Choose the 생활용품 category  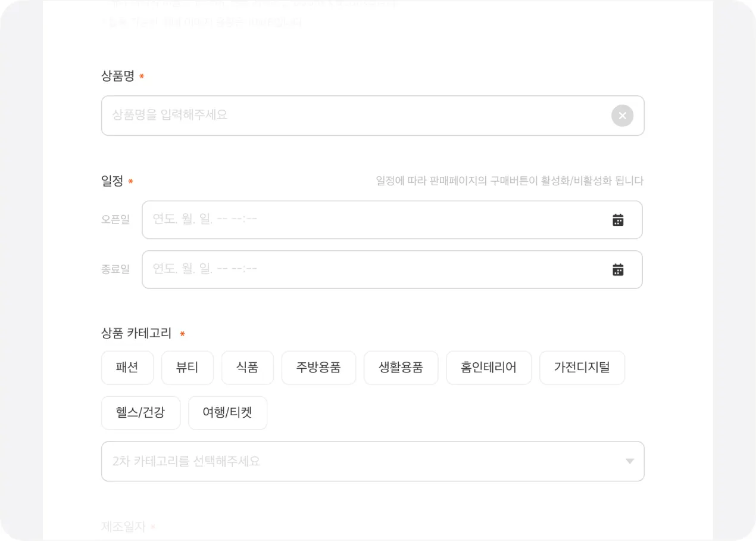pyautogui.click(x=401, y=368)
